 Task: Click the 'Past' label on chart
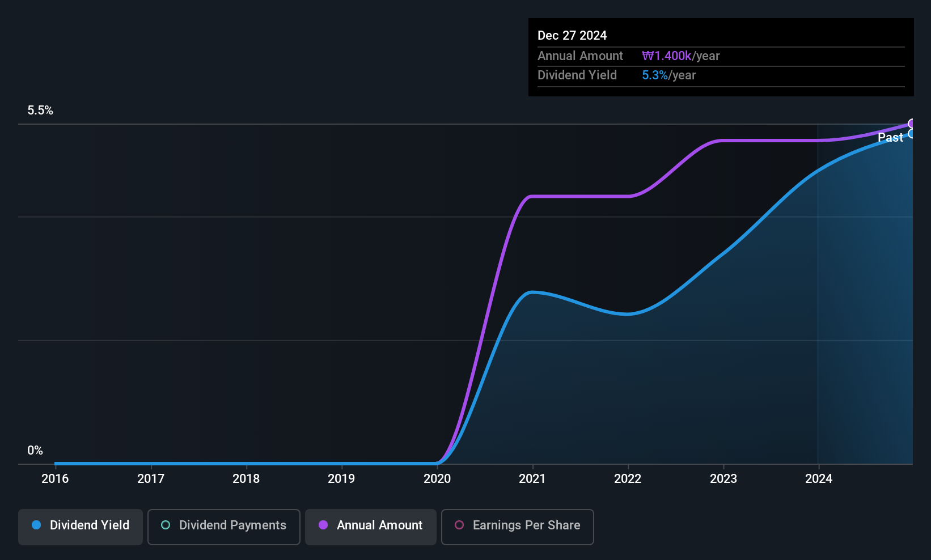tap(890, 138)
